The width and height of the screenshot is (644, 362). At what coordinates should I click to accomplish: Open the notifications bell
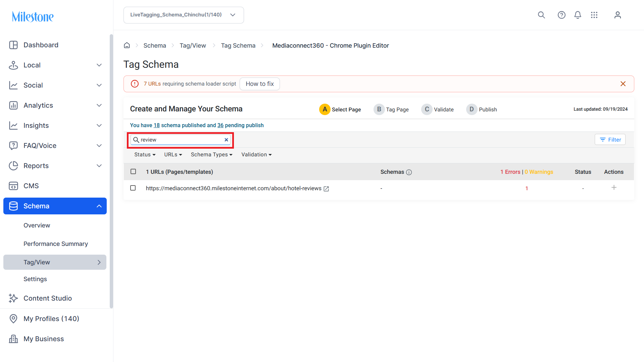(x=578, y=15)
